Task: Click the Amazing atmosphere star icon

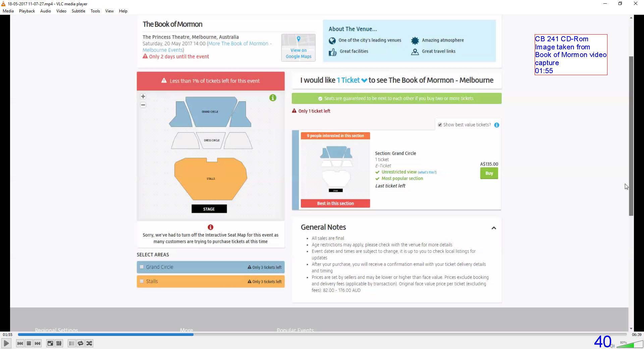Action: (415, 41)
